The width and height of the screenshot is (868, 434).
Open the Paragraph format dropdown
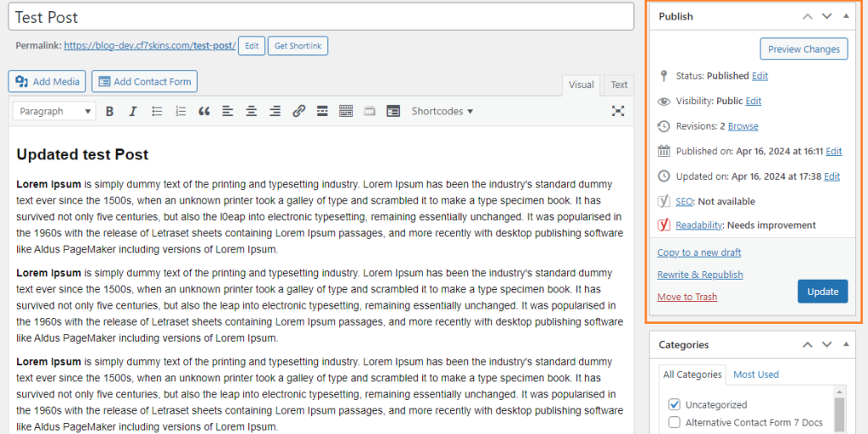click(55, 111)
